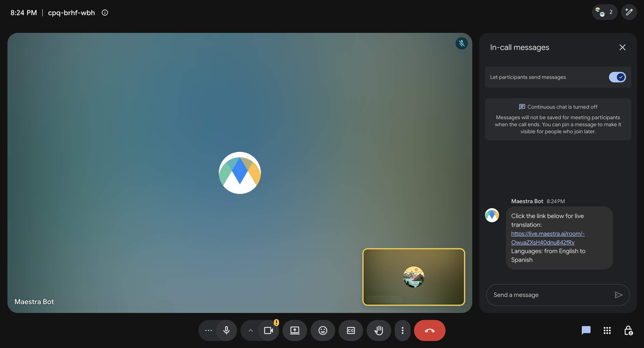Toggle the chat panel icon
The width and height of the screenshot is (644, 348).
[586, 330]
